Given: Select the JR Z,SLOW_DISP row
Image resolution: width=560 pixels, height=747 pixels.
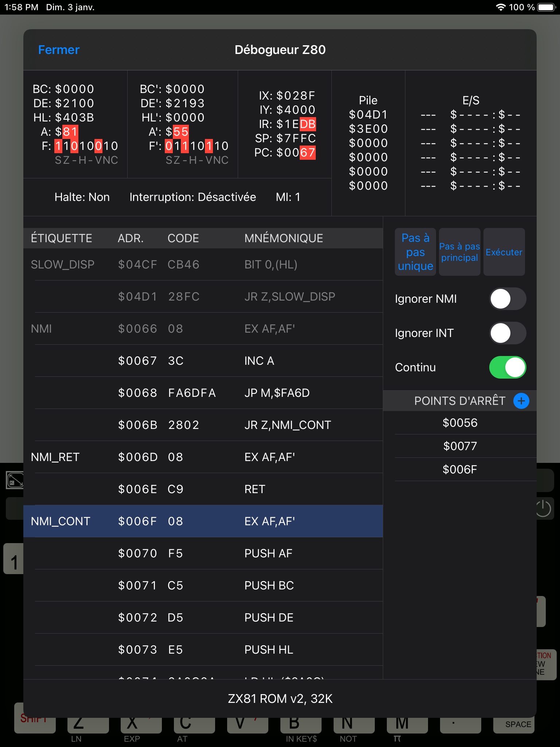Looking at the screenshot, I should click(203, 297).
